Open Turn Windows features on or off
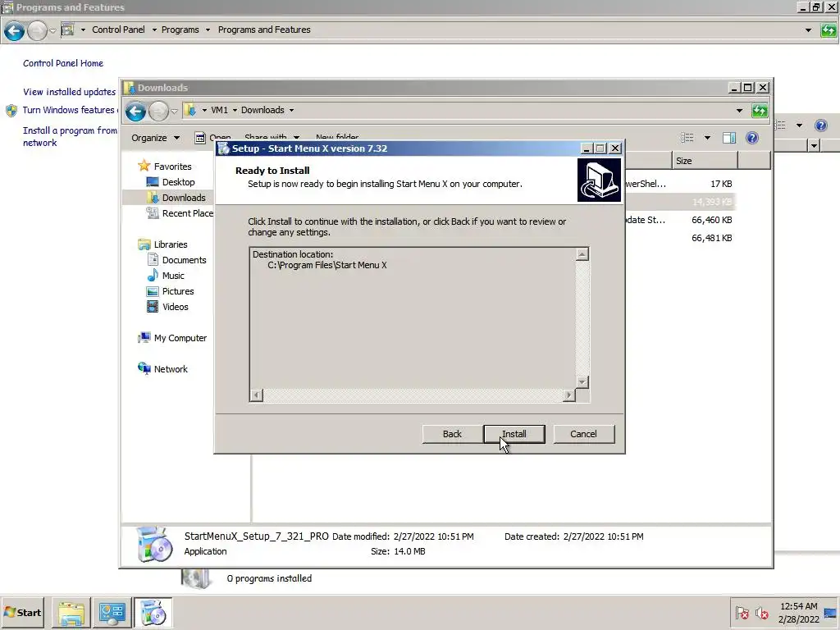This screenshot has height=630, width=840. pyautogui.click(x=70, y=110)
